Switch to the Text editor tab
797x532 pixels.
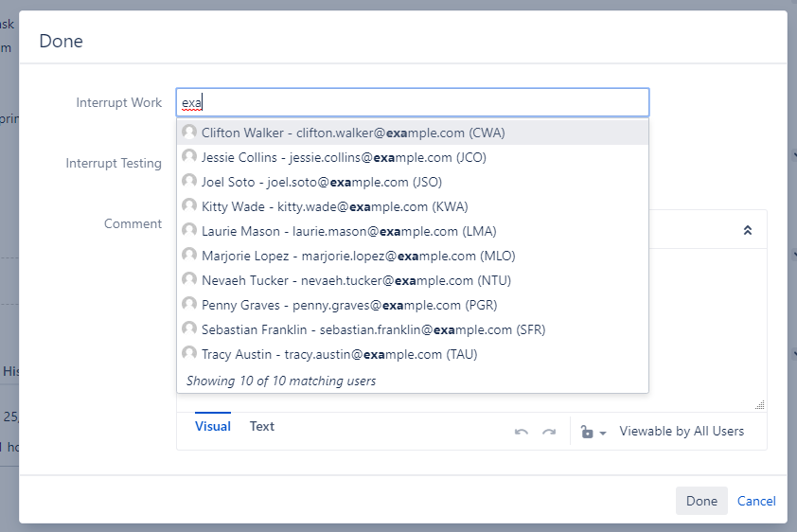click(x=262, y=426)
